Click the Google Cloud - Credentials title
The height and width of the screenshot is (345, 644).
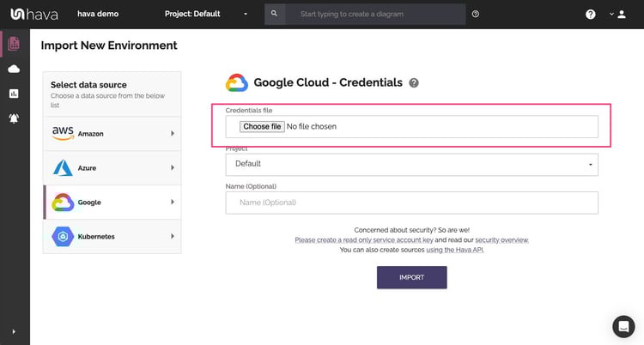pos(328,82)
